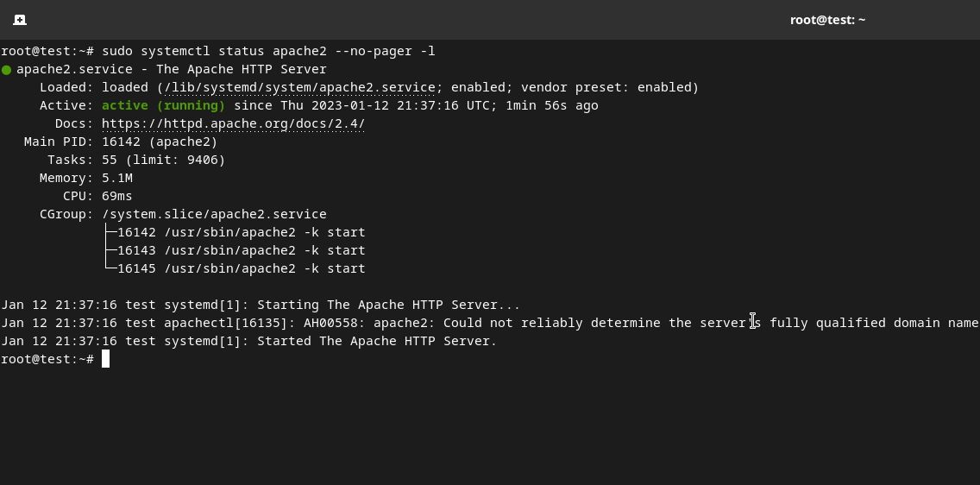Click the cursor at the bottom shell prompt
Viewport: 980px width, 485px height.
pos(106,359)
